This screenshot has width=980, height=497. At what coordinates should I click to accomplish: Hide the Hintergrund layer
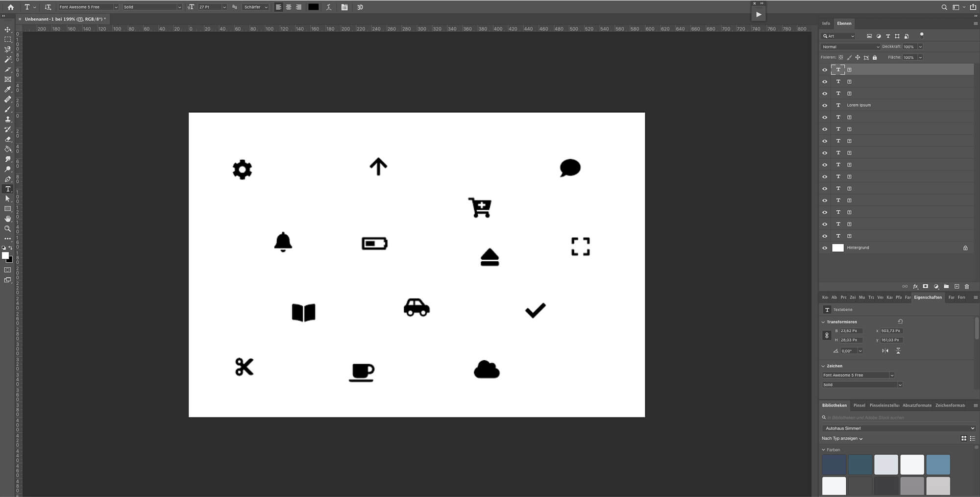coord(825,248)
